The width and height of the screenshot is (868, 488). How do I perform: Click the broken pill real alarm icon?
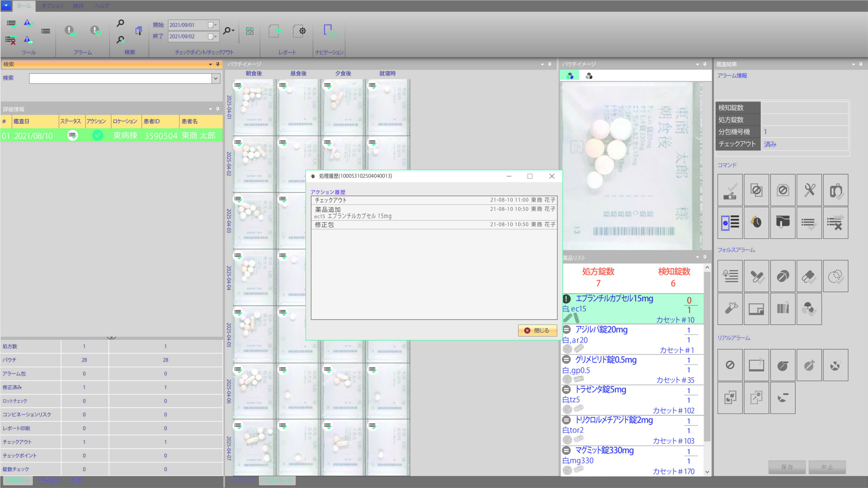point(835,365)
